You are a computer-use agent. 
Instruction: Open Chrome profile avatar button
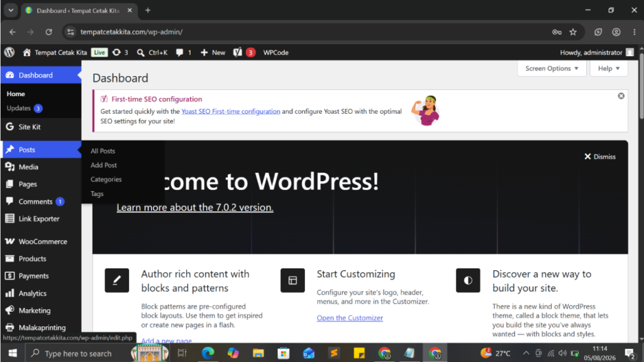(x=616, y=31)
